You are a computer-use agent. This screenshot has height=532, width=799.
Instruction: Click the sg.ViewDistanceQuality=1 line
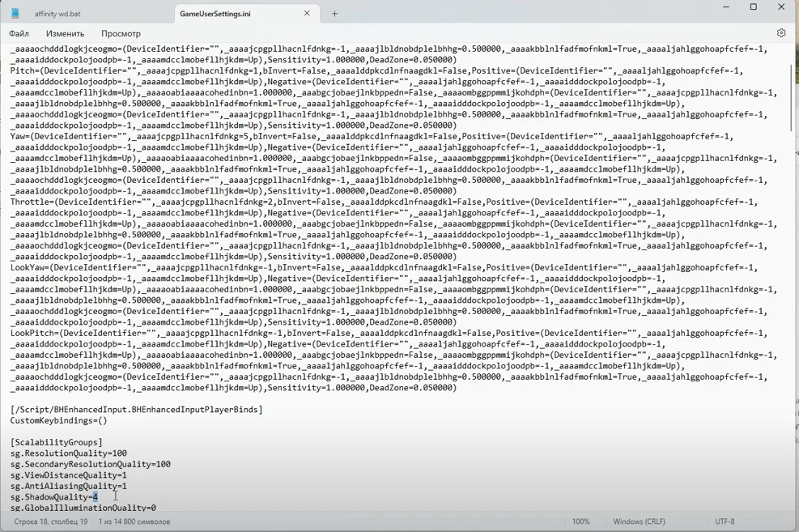tap(69, 475)
